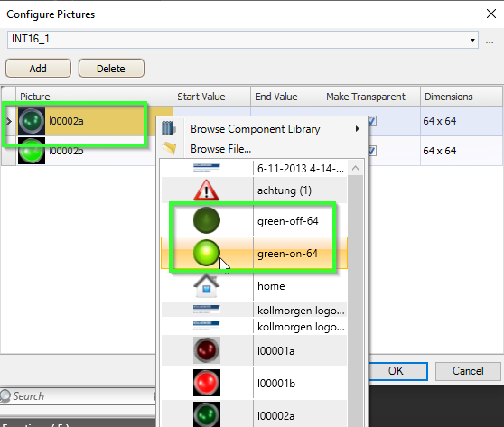504x427 pixels.
Task: Click the Add button
Action: 38,68
